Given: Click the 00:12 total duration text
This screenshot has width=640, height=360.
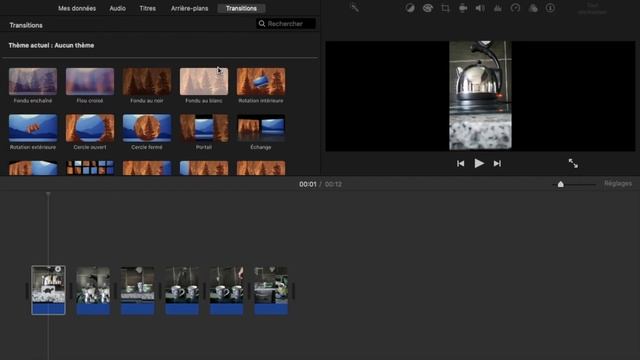Looking at the screenshot, I should coord(333,184).
